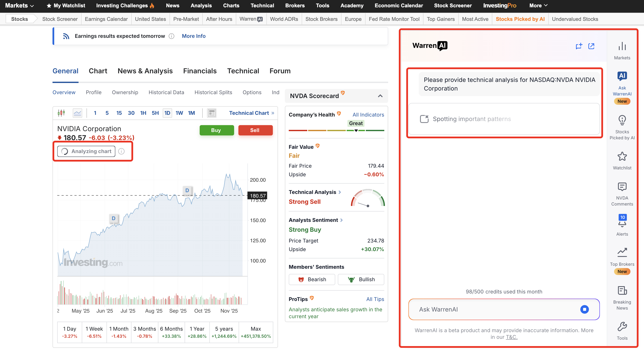This screenshot has height=350, width=644.
Task: Switch to the Financials tab
Action: click(x=200, y=71)
